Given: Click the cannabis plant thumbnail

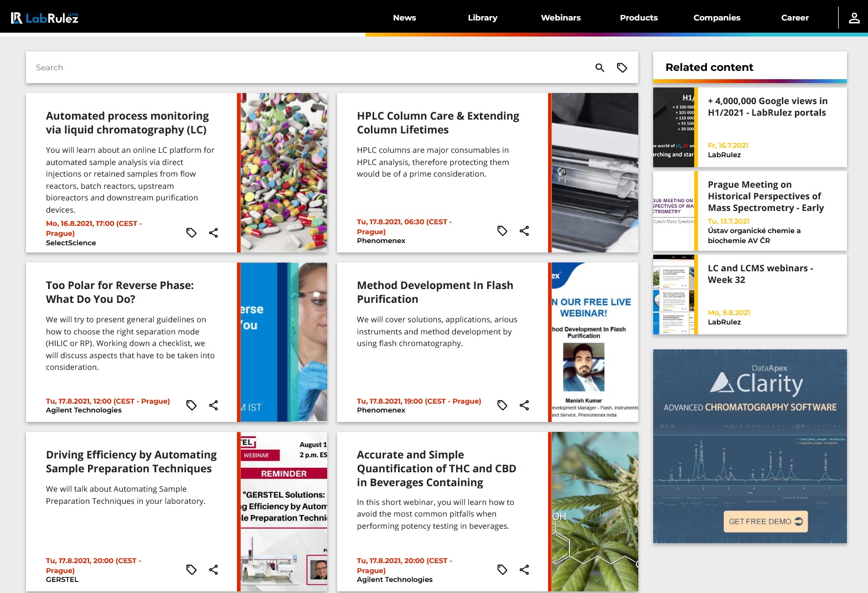Looking at the screenshot, I should tap(595, 512).
